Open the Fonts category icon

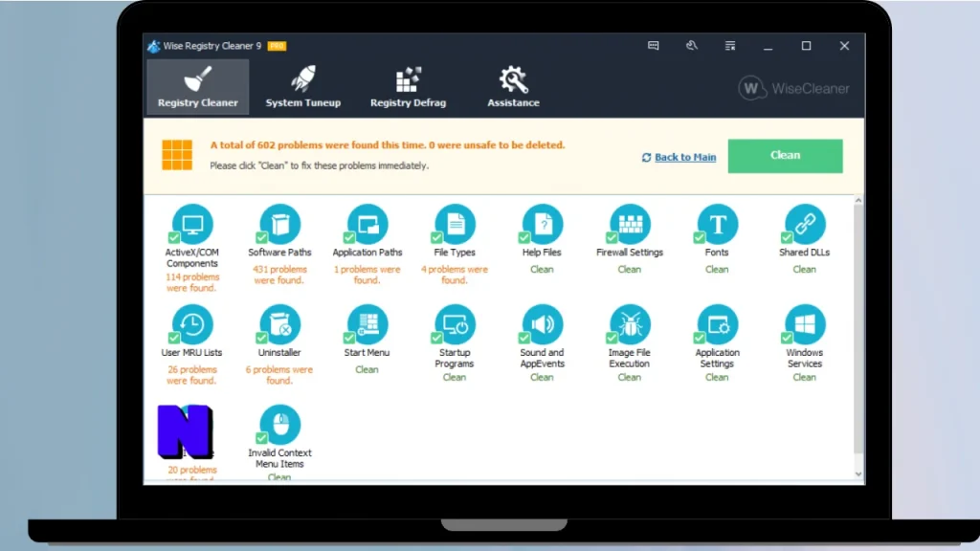point(718,224)
